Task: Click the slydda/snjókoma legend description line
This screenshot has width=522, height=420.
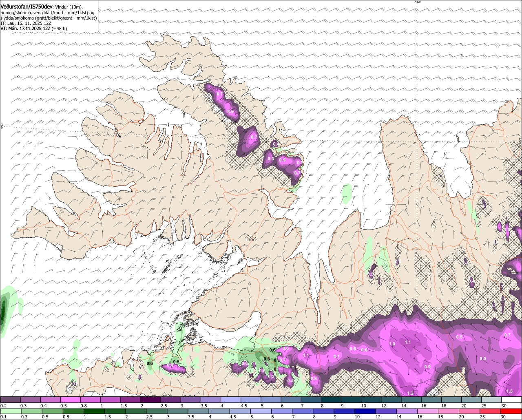Action: coord(49,18)
